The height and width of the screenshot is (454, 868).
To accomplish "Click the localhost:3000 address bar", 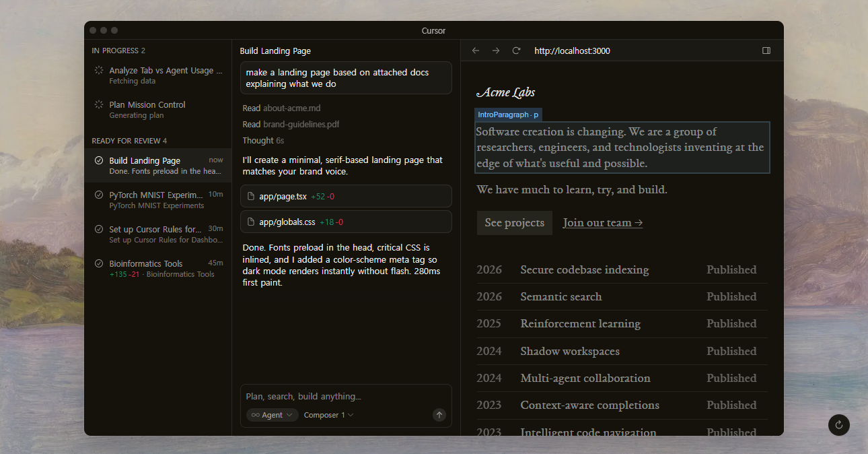I will point(572,51).
